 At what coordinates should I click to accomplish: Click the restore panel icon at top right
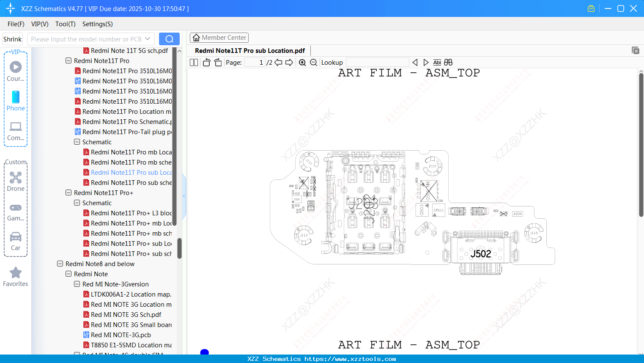pyautogui.click(x=635, y=50)
